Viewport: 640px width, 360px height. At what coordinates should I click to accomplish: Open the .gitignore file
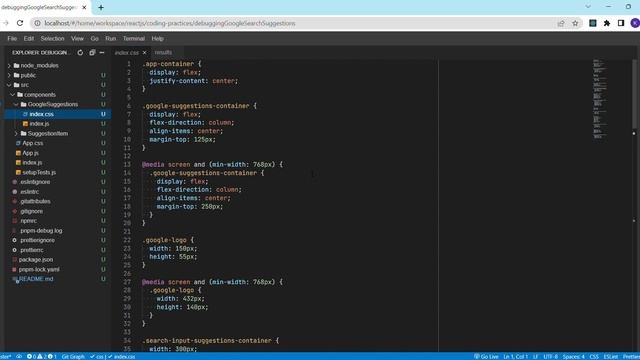pos(31,211)
